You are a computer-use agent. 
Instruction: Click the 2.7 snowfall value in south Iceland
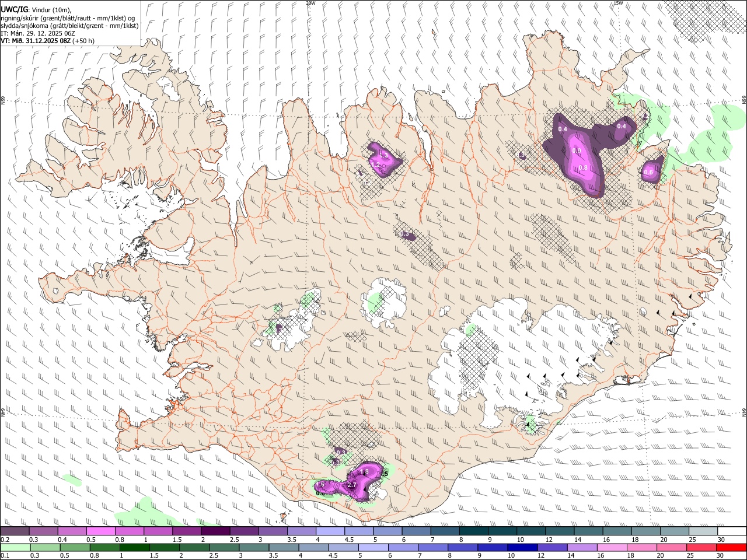click(x=352, y=485)
